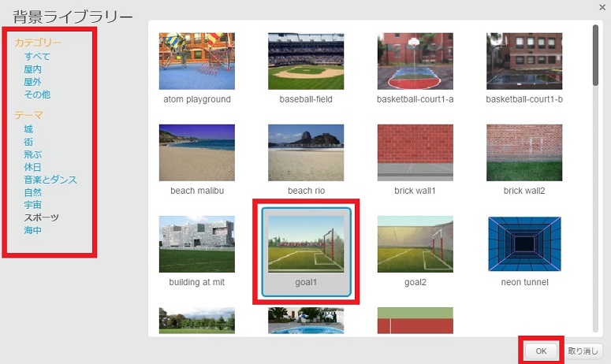Confirm selection with the OK button
The height and width of the screenshot is (364, 611).
coord(541,351)
